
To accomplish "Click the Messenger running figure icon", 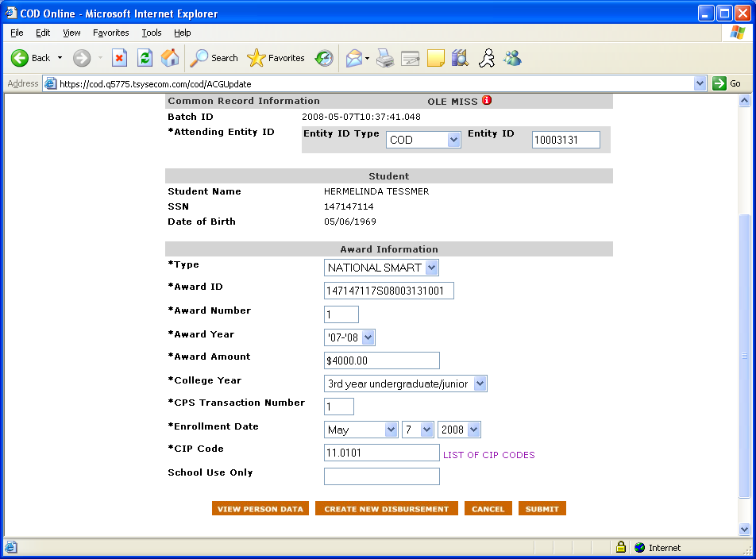I will (487, 58).
